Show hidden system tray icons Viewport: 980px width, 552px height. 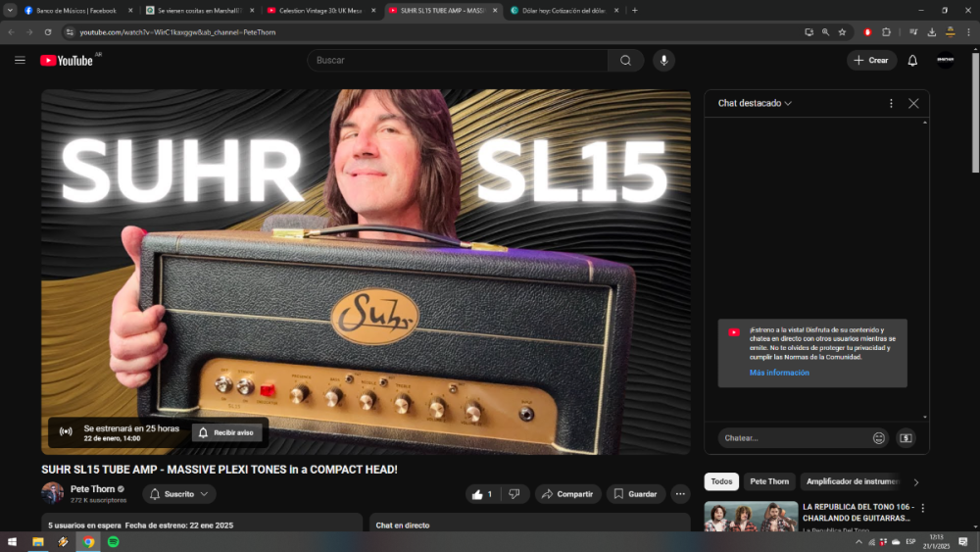pos(858,542)
